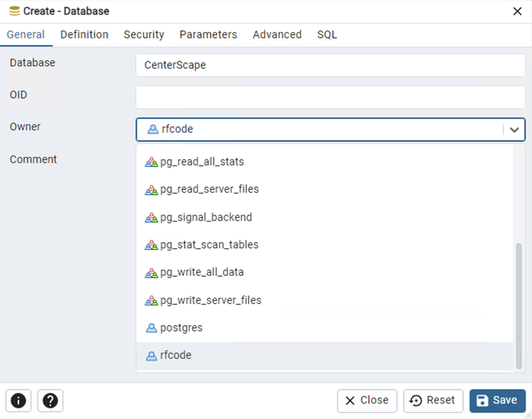532x419 pixels.
Task: Reset the form fields
Action: 433,401
